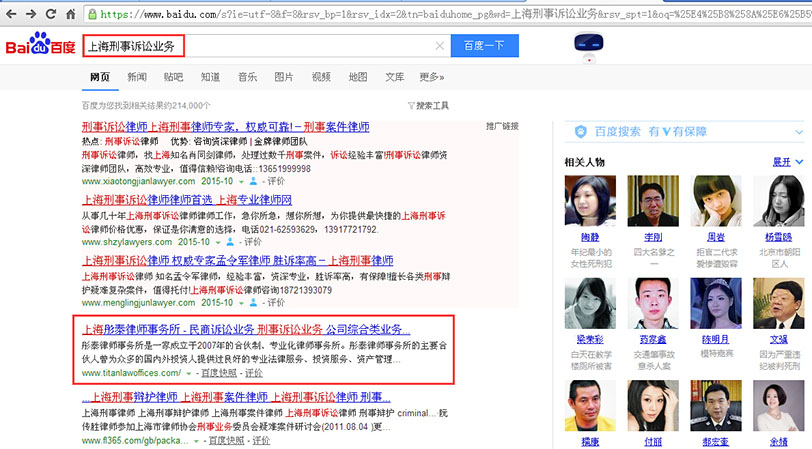Switch to the 新闻 tab

(x=137, y=77)
